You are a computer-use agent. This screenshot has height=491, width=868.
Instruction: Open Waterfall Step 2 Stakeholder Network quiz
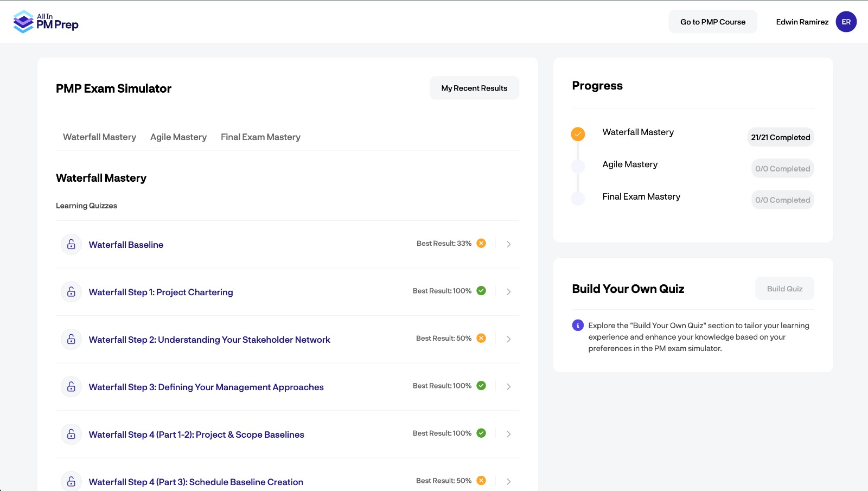[x=209, y=340]
